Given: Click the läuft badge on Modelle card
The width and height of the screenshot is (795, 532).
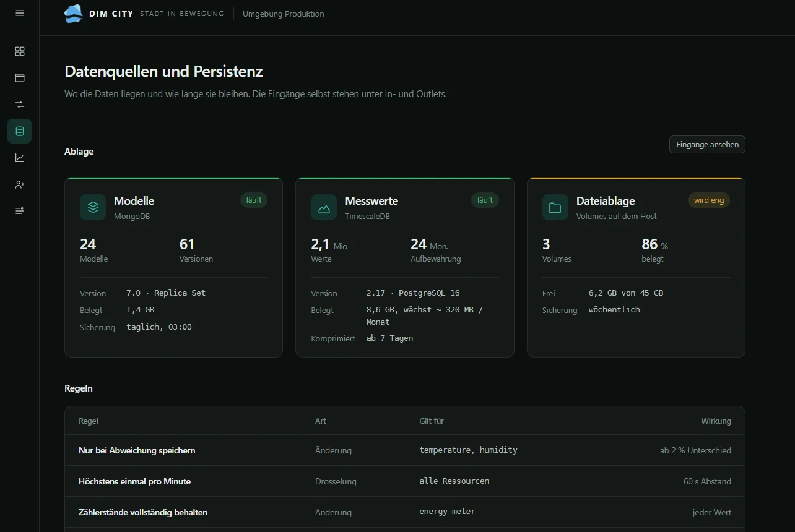Looking at the screenshot, I should pos(254,200).
